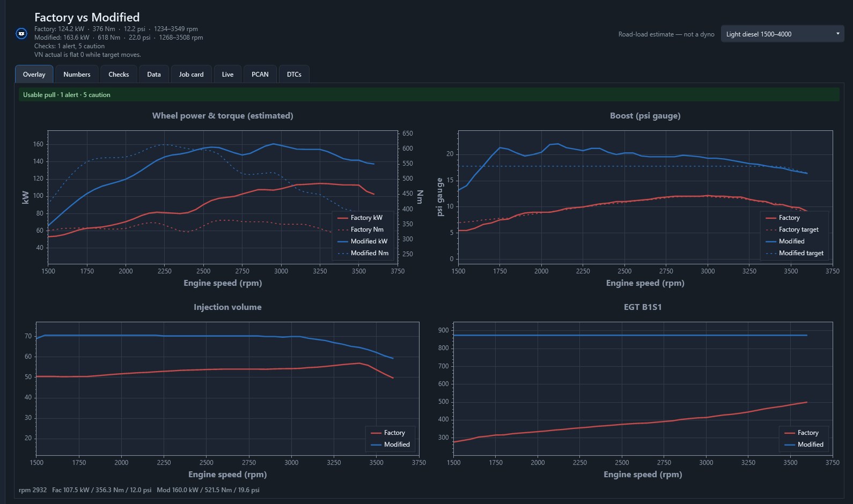The height and width of the screenshot is (504, 853).
Task: Click the 'Wheel power & torque (estimated)' chart title
Action: pyautogui.click(x=223, y=116)
